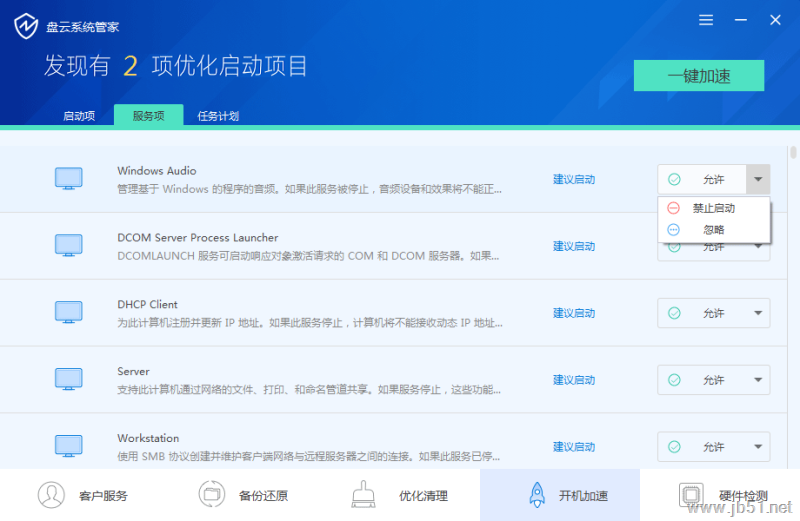This screenshot has width=800, height=521.
Task: Click the DHCP Client description text
Action: tap(310, 323)
